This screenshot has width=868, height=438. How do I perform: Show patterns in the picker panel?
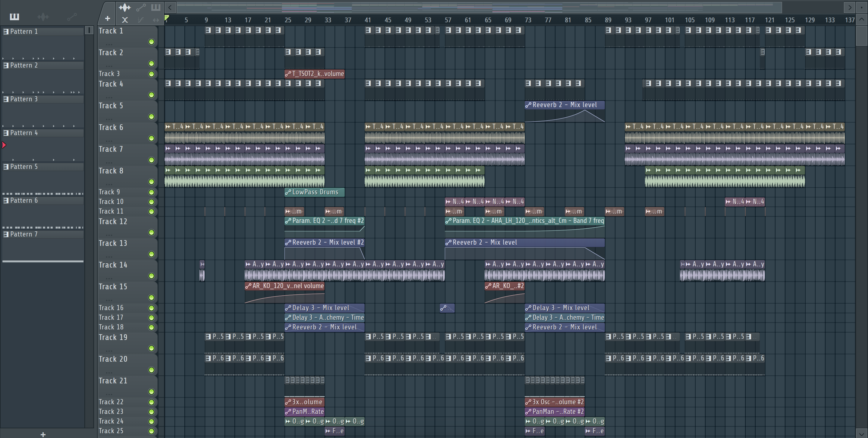pos(14,17)
